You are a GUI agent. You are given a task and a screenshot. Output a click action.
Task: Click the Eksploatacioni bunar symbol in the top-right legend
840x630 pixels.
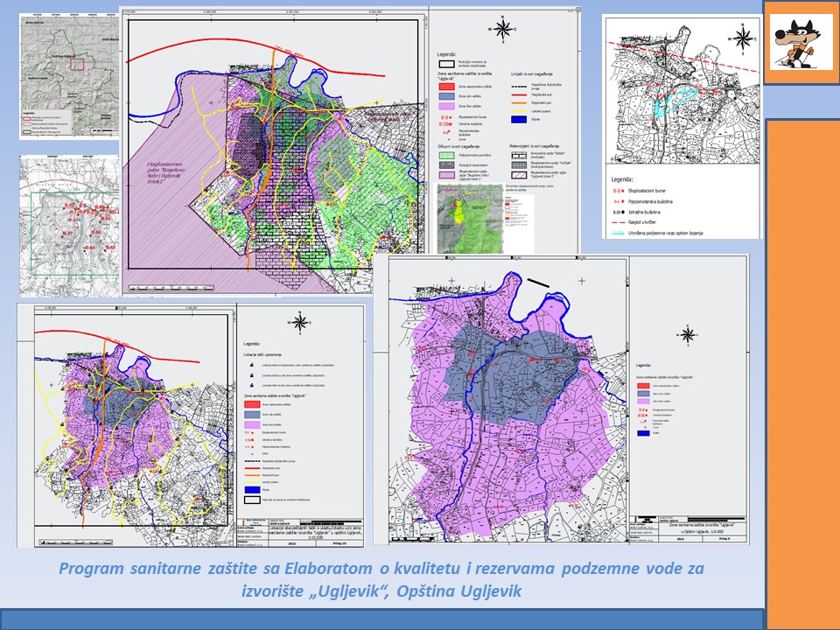[x=619, y=189]
